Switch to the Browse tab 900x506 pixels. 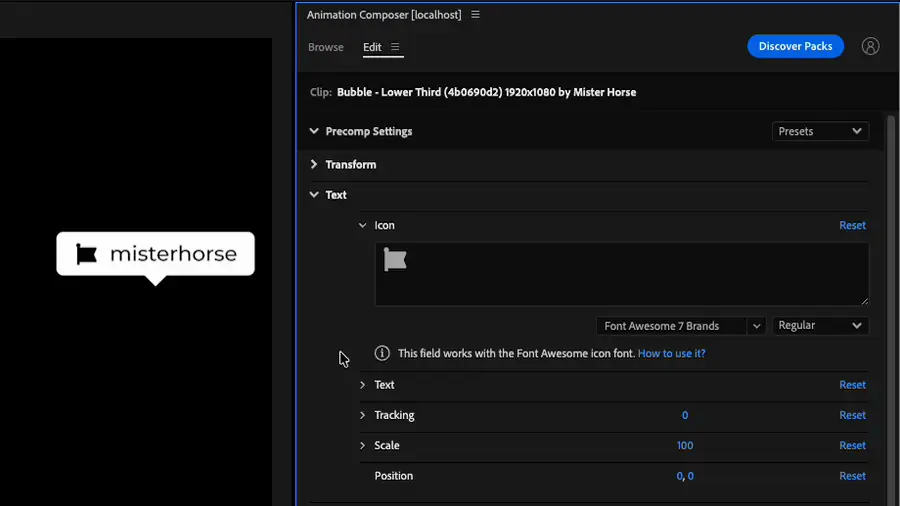(x=325, y=47)
